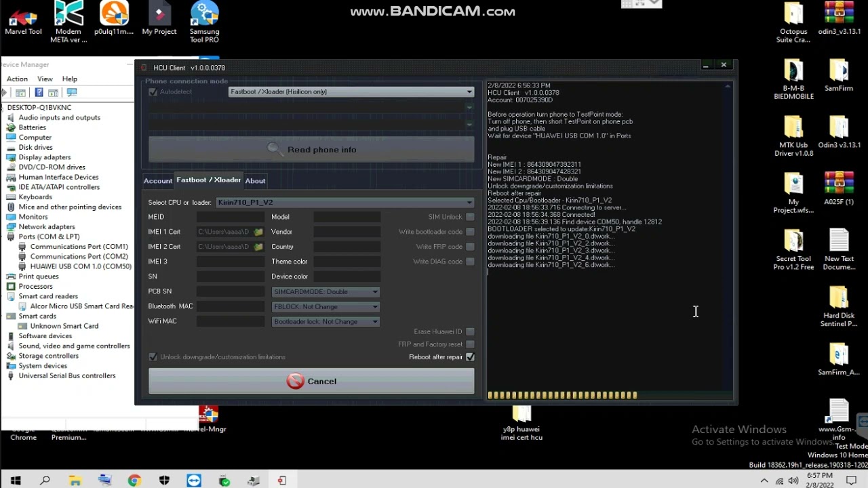Screen dimensions: 868x488
Task: Open Octopus Suite Crack folder icon
Action: (x=793, y=22)
